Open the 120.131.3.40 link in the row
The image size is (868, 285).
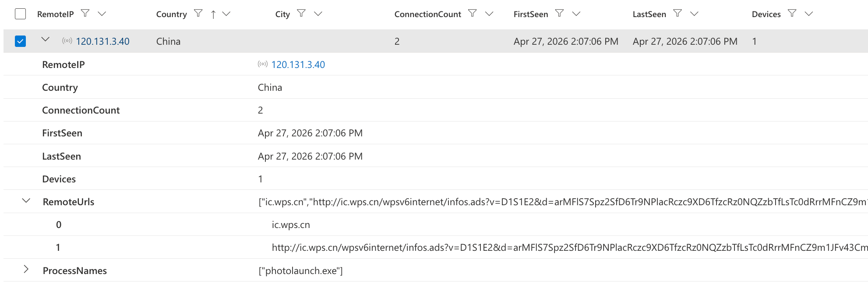tap(102, 41)
